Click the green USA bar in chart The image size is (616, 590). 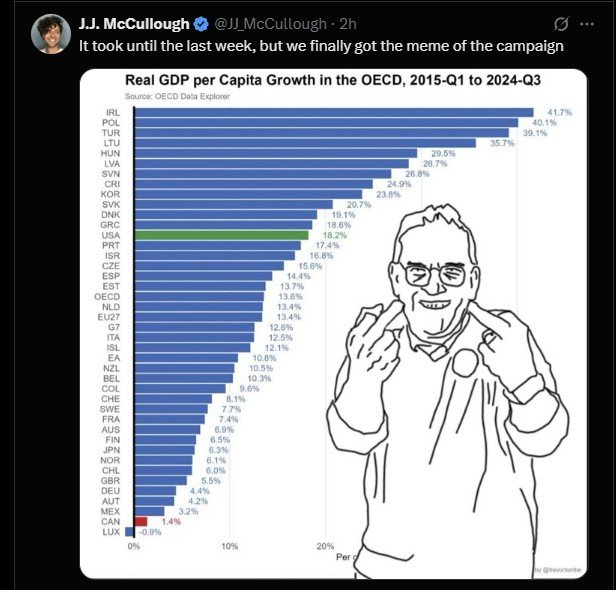click(x=222, y=235)
